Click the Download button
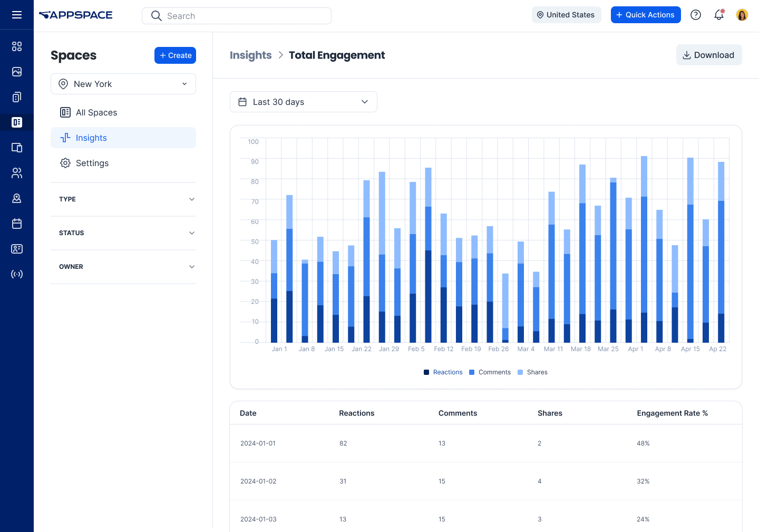This screenshot has height=532, width=759. coord(709,55)
